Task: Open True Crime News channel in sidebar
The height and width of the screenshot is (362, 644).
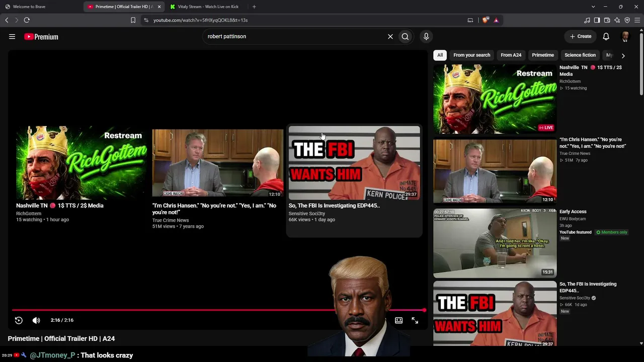Action: [x=575, y=153]
